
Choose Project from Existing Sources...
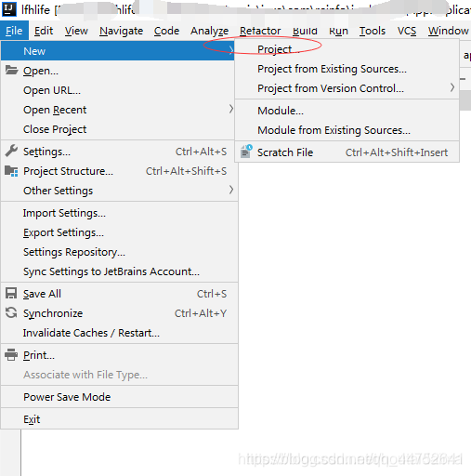point(347,69)
